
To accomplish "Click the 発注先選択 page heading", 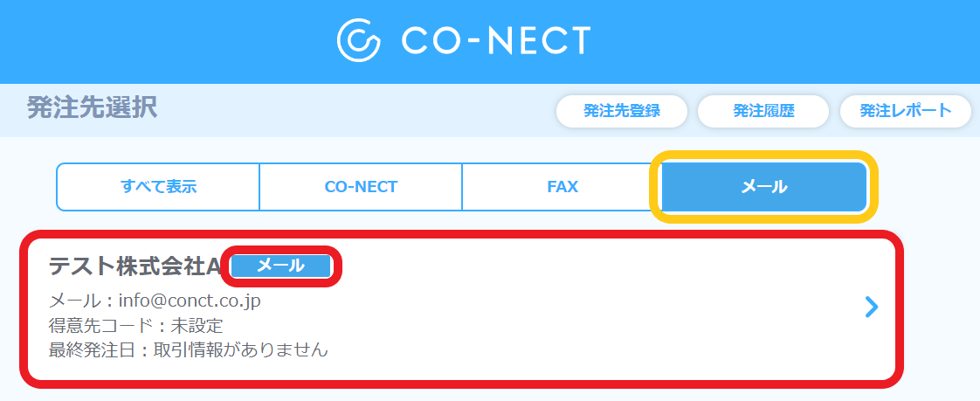I will pyautogui.click(x=93, y=107).
